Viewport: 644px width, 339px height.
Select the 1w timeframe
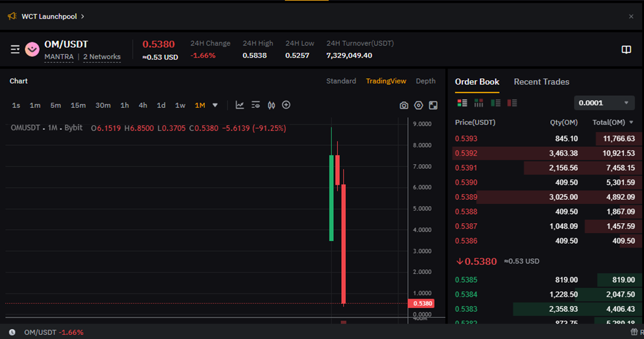point(180,105)
